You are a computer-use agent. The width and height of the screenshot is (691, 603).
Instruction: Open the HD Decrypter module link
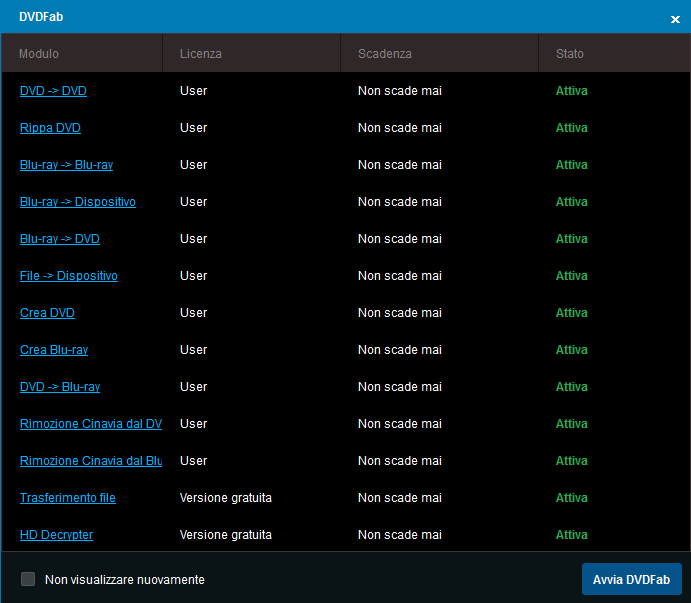tap(56, 535)
